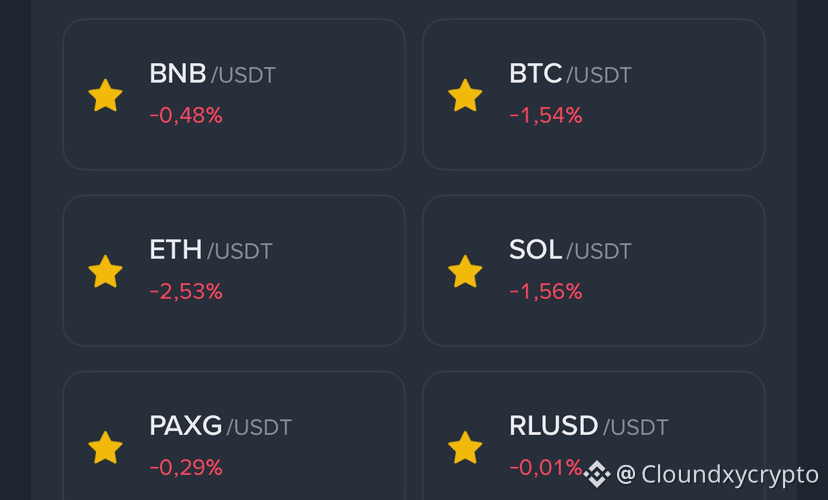This screenshot has width=828, height=500.
Task: Open the BNB/USDT pair card
Action: point(234,95)
